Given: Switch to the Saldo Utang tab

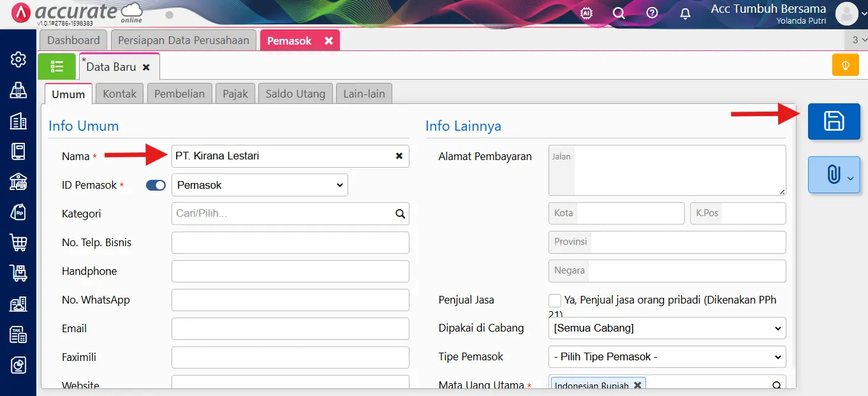Looking at the screenshot, I should click(x=295, y=94).
